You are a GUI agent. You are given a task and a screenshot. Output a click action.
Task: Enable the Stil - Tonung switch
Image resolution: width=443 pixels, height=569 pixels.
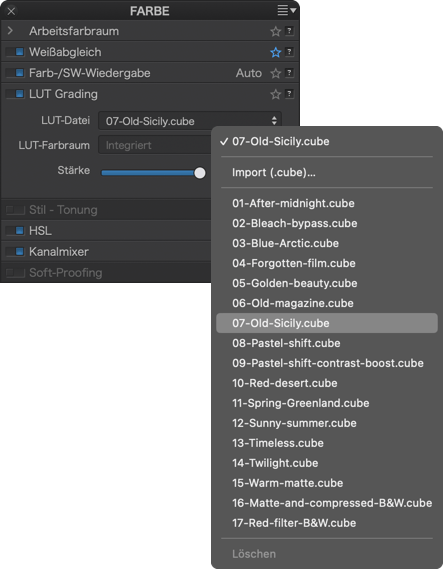pyautogui.click(x=15, y=210)
